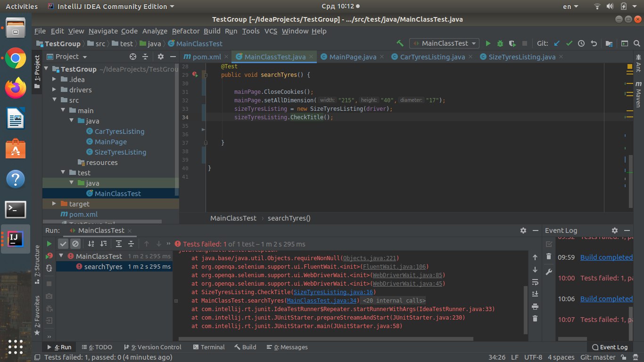The width and height of the screenshot is (644, 362).
Task: Toggle Show Ignored tests button
Action: 75,244
